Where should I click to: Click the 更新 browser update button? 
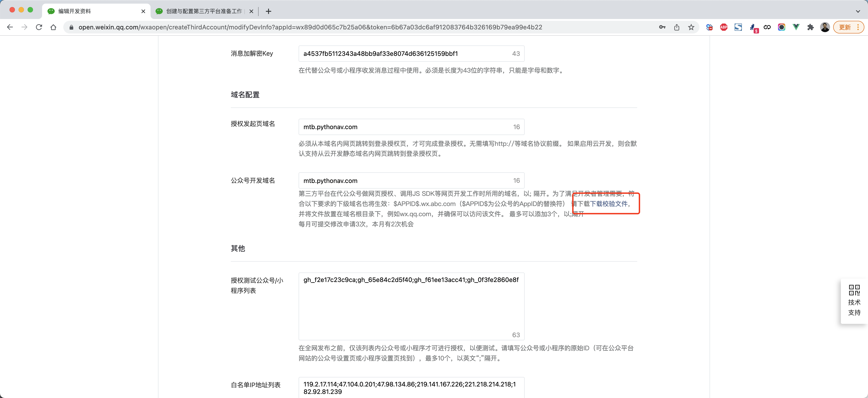tap(844, 27)
